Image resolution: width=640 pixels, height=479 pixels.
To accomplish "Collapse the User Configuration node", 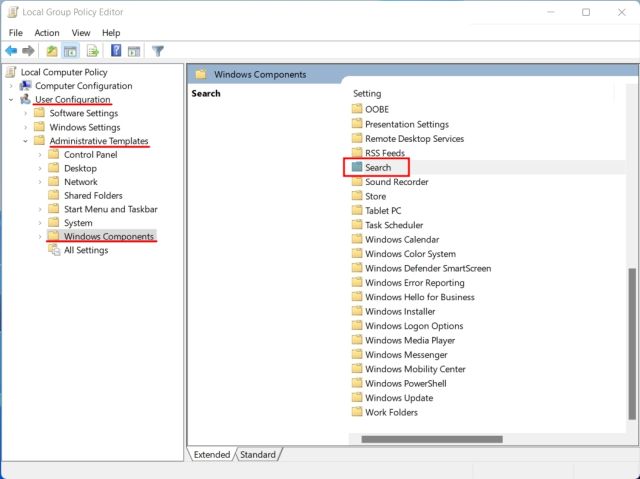I will 11,100.
